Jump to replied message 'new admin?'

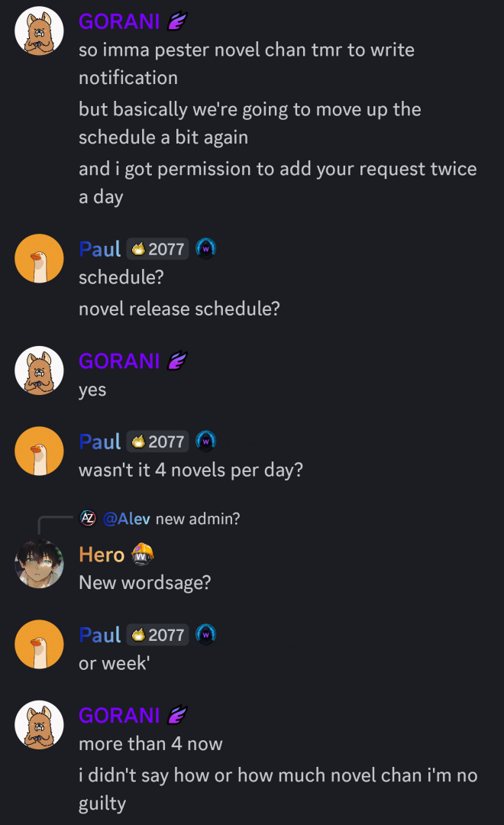click(x=198, y=519)
